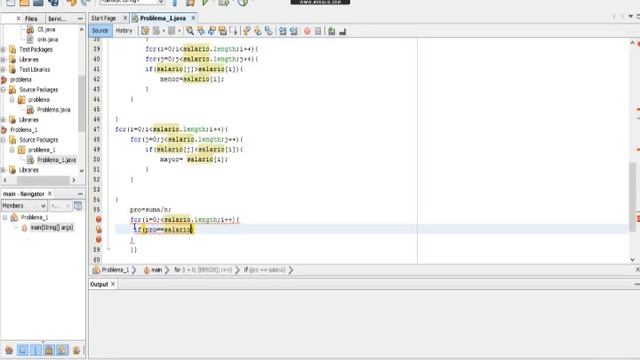Click the if-statement breadcrumb item

tap(264, 270)
